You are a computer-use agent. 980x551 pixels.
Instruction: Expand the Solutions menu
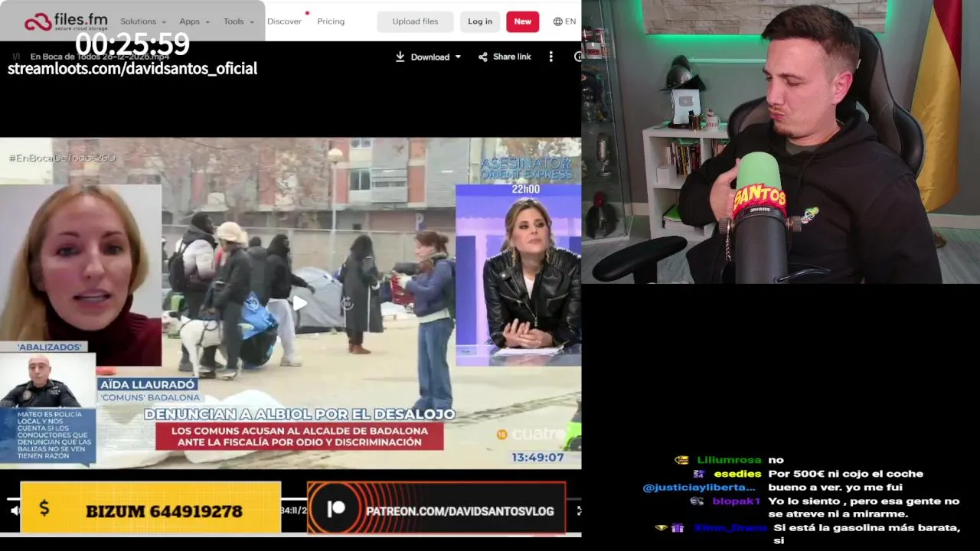[x=143, y=21]
